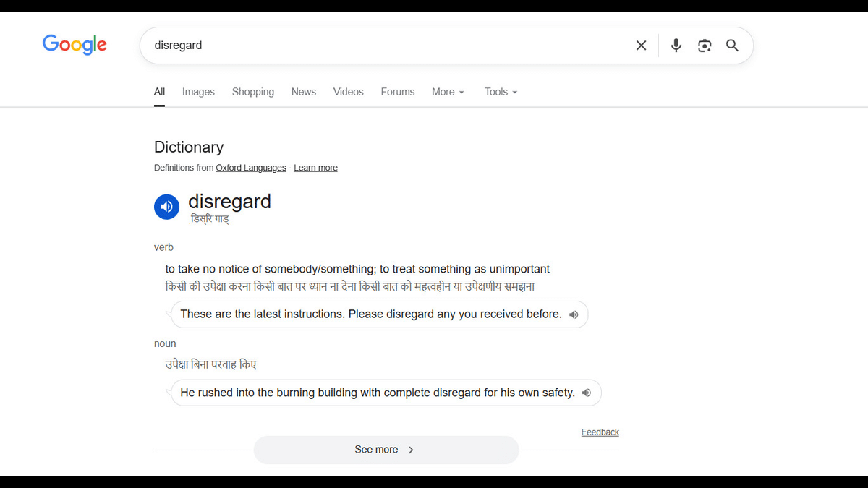Viewport: 868px width, 488px height.
Task: Open the Forums tab
Action: point(398,92)
